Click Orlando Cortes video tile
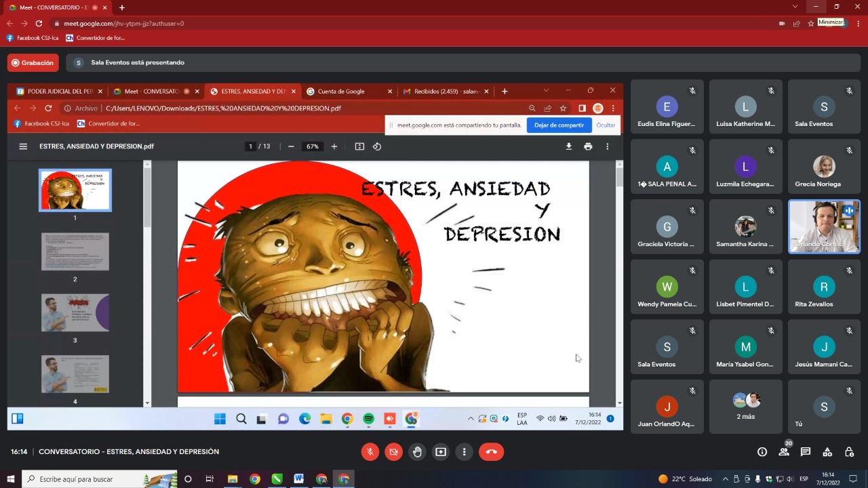The image size is (868, 488). 824,226
